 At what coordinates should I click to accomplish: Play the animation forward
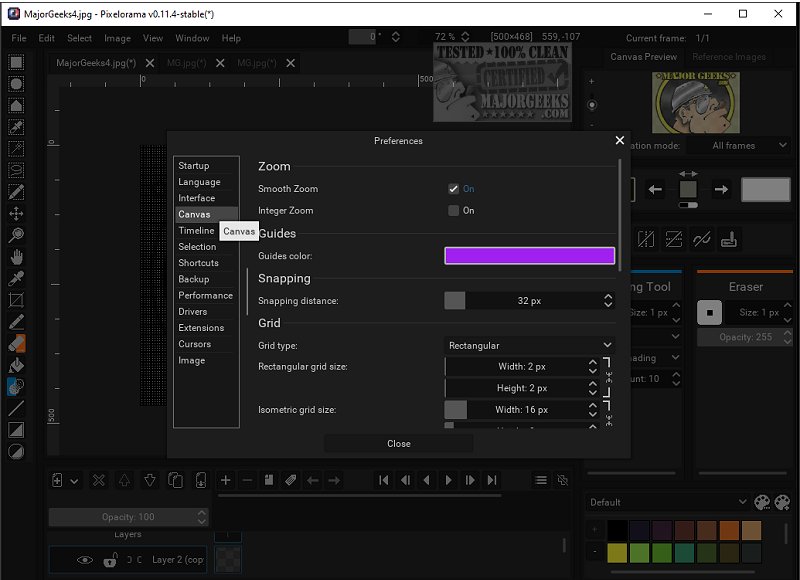449,481
